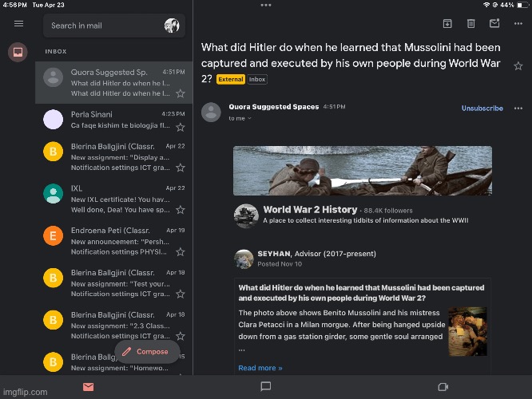The height and width of the screenshot is (399, 532).
Task: Tap the Wi-Fi icon in the status bar
Action: pyautogui.click(x=486, y=5)
